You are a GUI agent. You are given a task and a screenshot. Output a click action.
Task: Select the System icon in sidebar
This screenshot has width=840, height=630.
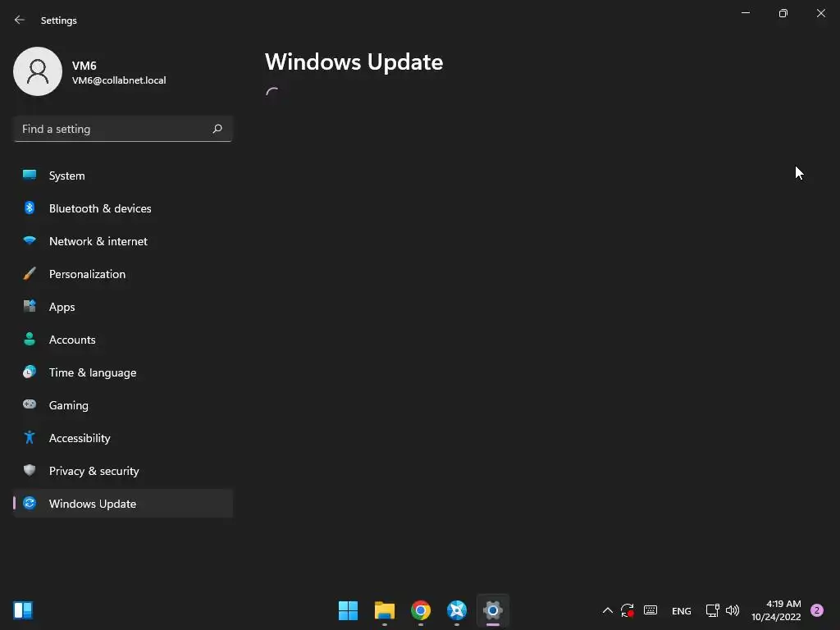30,176
